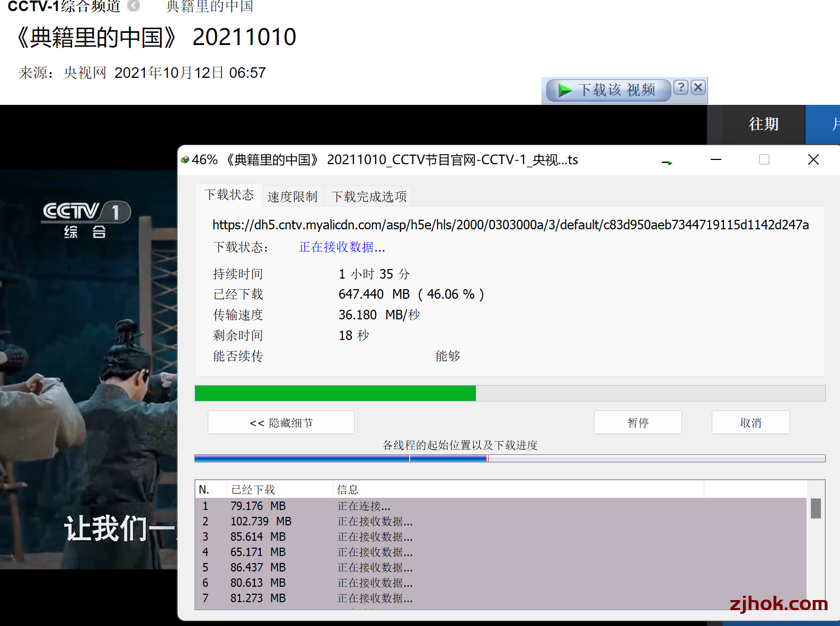Viewport: 840px width, 626px height.
Task: Click the 18 秒 remaining time value
Action: pyautogui.click(x=354, y=336)
